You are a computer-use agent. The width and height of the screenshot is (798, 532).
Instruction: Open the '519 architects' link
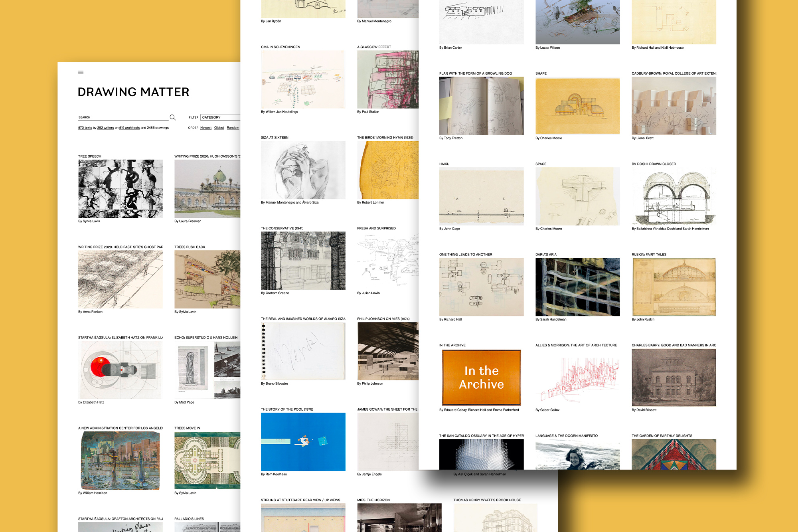(x=129, y=128)
